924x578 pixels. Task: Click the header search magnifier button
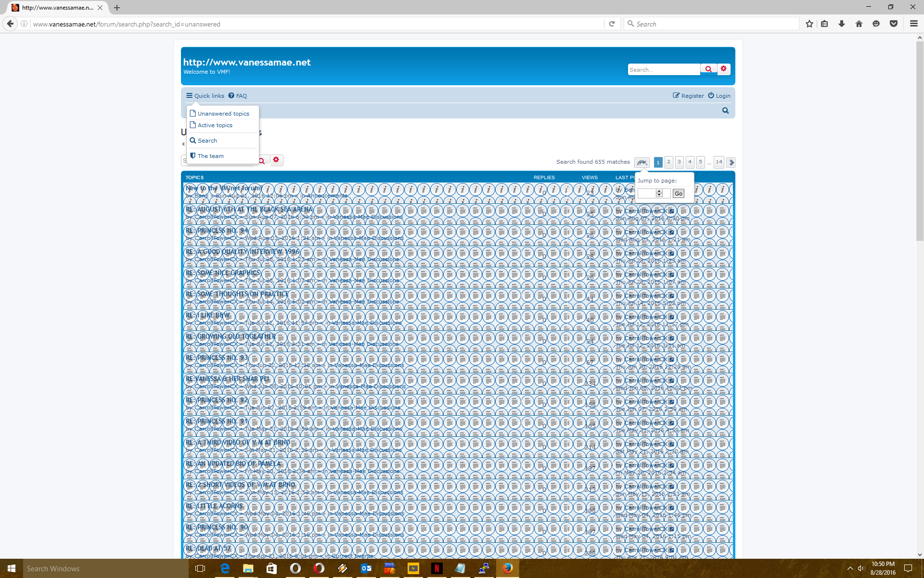708,69
